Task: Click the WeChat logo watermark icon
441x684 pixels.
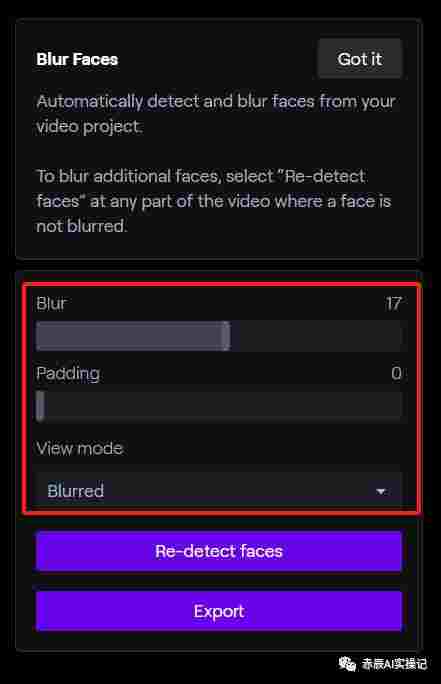Action: coord(348,664)
